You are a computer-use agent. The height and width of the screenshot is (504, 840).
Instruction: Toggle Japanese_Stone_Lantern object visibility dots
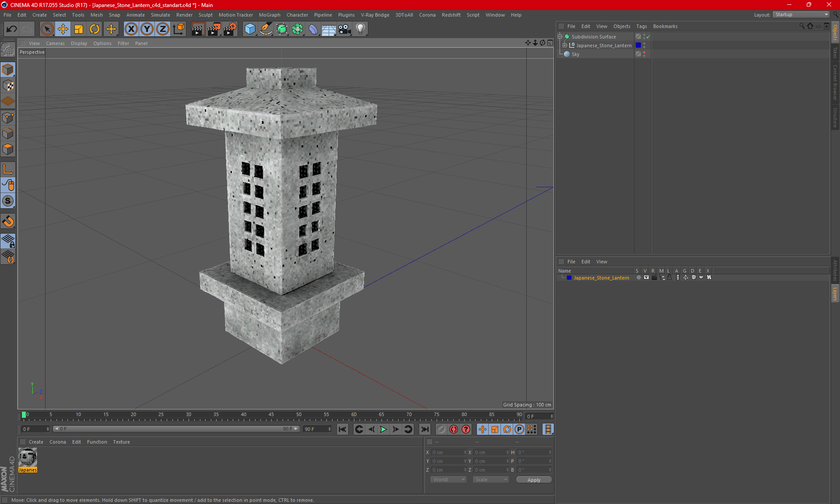pyautogui.click(x=644, y=45)
